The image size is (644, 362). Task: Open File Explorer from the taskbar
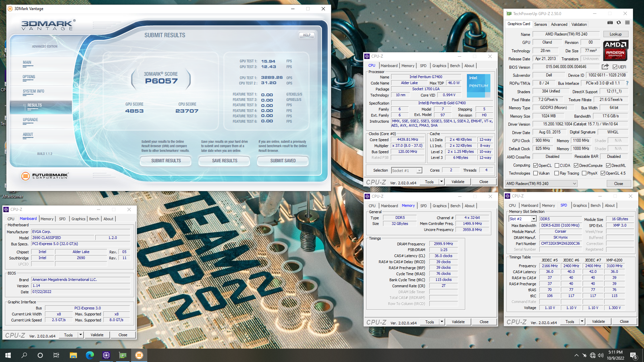73,355
